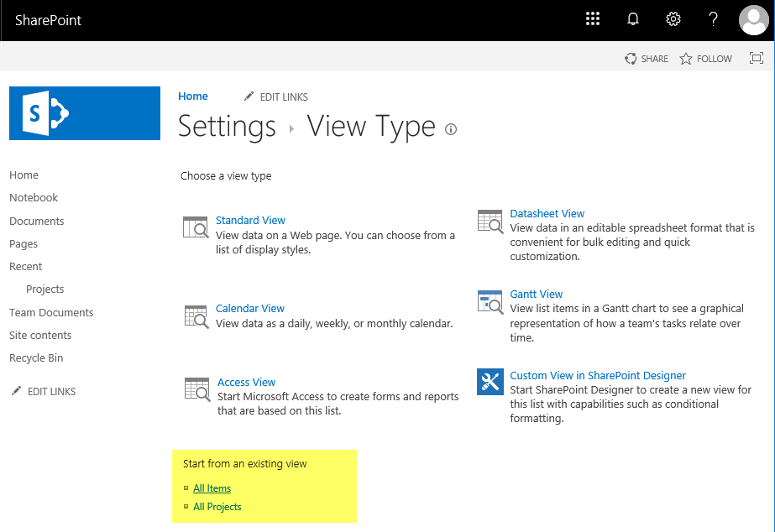Choose the Gantt View link

click(x=537, y=294)
